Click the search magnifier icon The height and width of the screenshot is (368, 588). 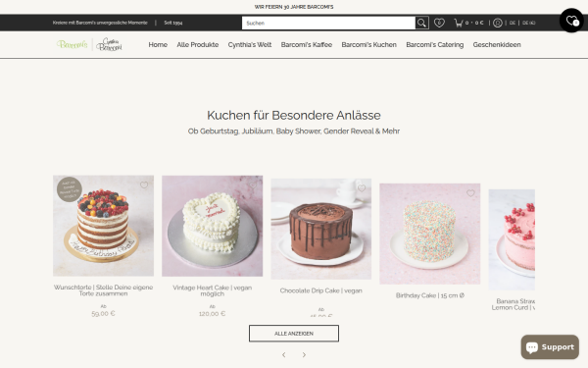coord(421,23)
